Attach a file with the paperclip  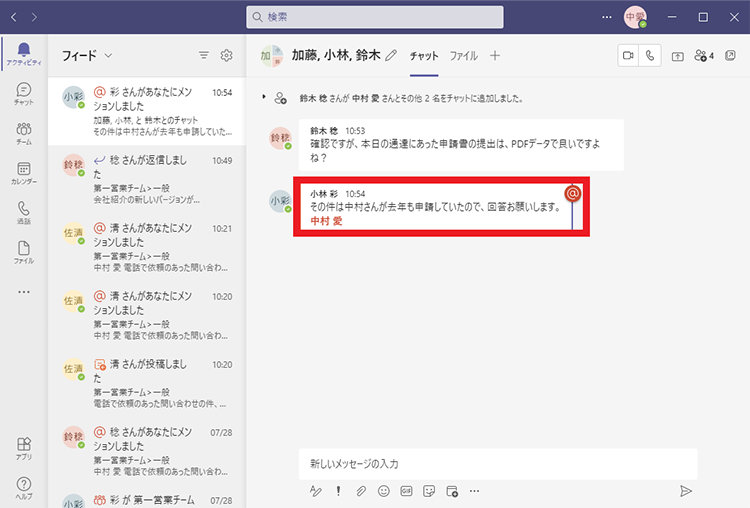[x=361, y=491]
